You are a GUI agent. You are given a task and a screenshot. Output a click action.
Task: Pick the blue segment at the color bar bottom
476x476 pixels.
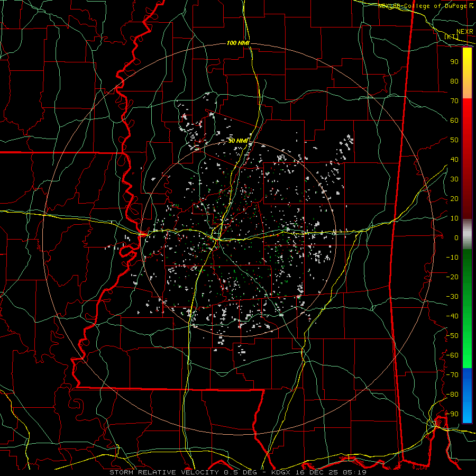467,395
